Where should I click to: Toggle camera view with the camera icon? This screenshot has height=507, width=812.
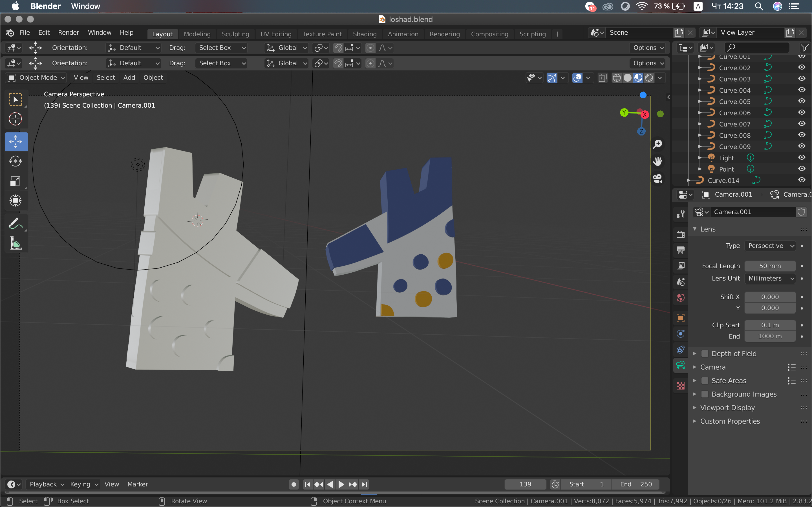point(658,178)
